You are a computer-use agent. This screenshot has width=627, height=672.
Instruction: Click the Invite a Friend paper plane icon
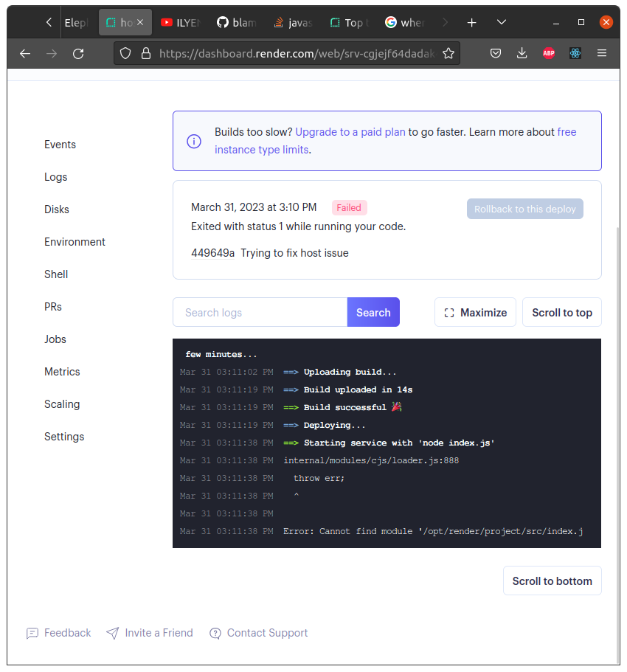(x=112, y=633)
